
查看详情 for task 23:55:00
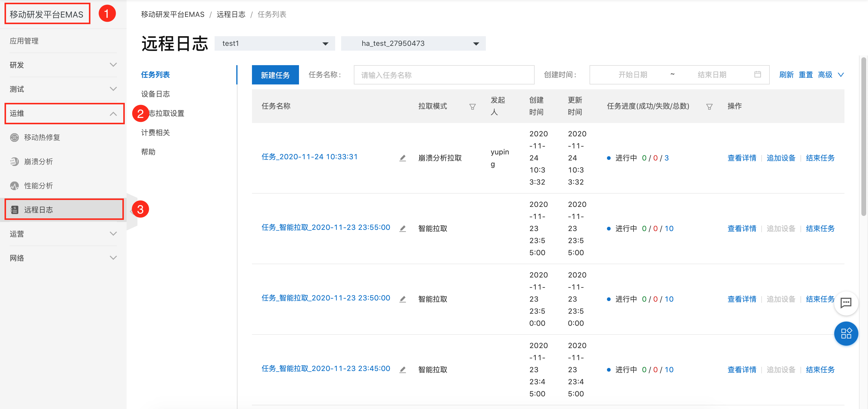742,229
